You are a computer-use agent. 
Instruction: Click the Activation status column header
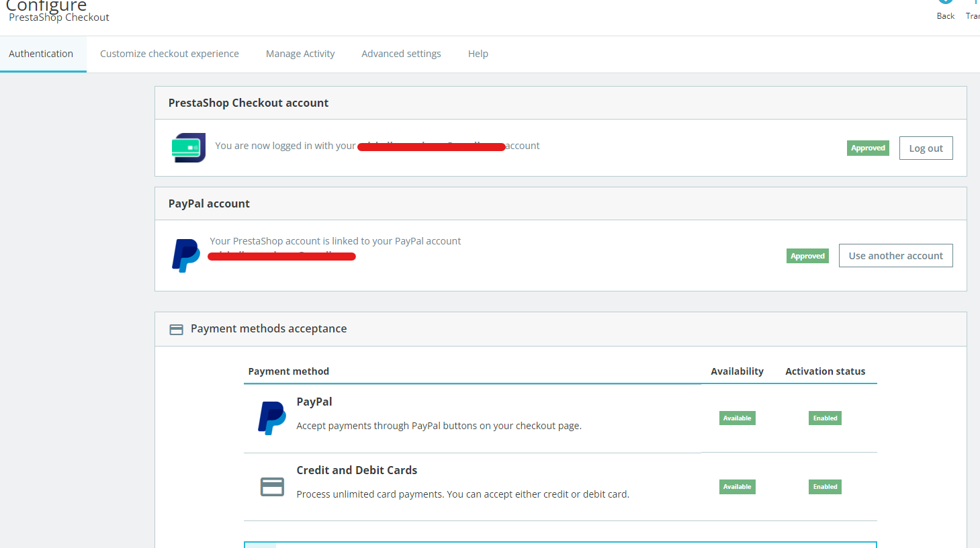click(x=826, y=371)
